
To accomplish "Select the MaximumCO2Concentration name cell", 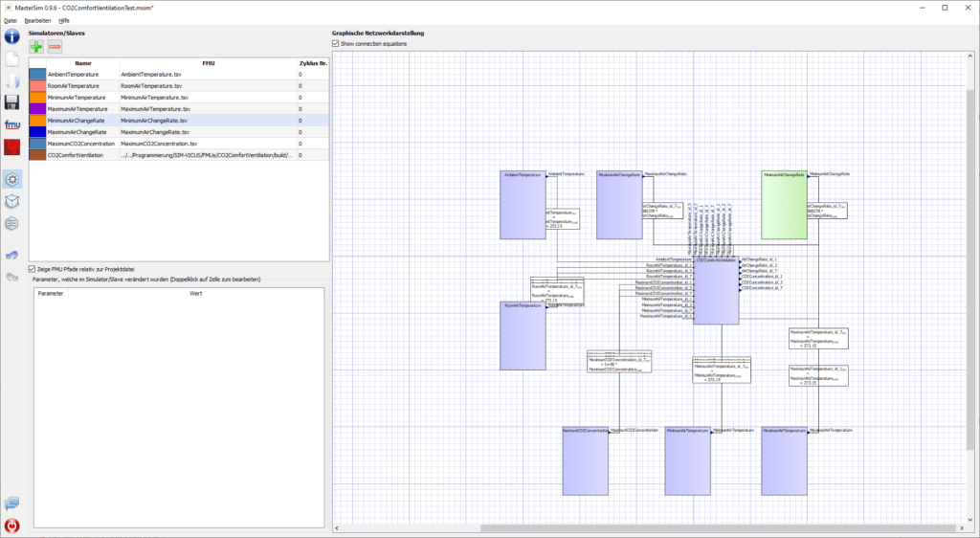I will [x=82, y=144].
